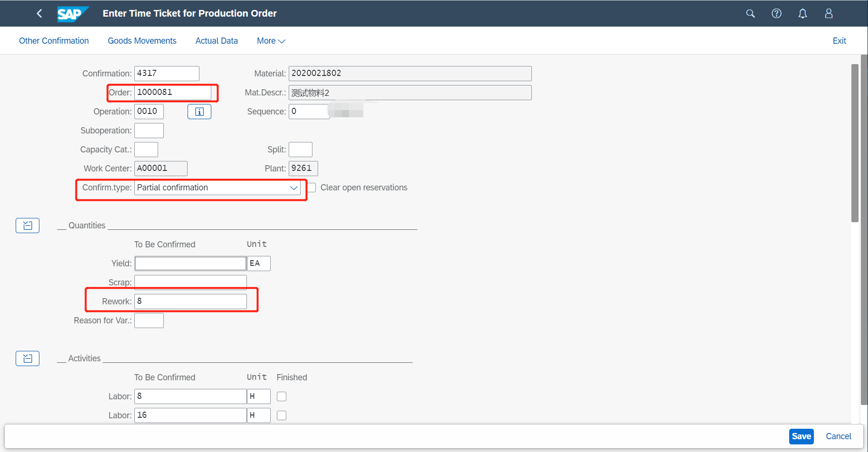Click the back arrow in the header
The image size is (868, 452).
pyautogui.click(x=39, y=13)
